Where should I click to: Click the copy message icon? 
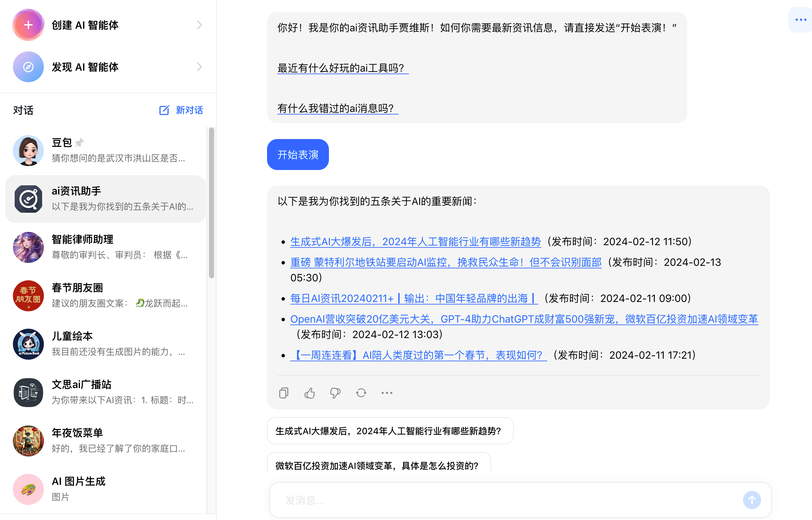coord(283,393)
